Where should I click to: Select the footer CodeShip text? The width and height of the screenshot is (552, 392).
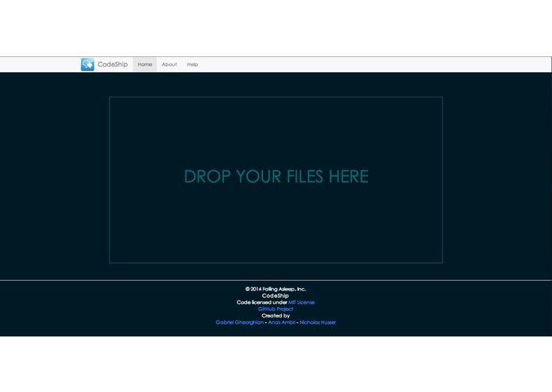[276, 296]
